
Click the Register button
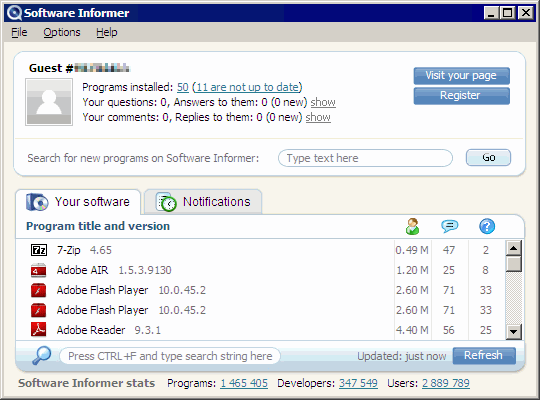461,95
